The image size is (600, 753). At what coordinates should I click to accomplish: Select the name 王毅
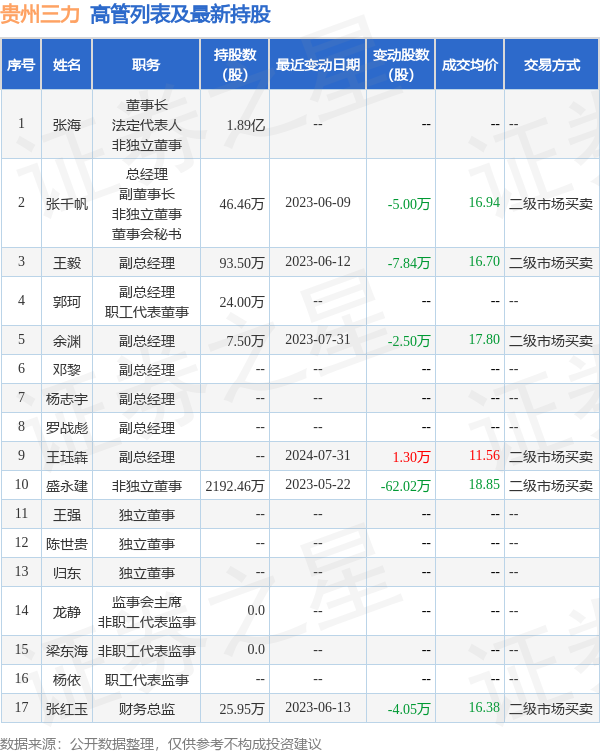pos(67,263)
